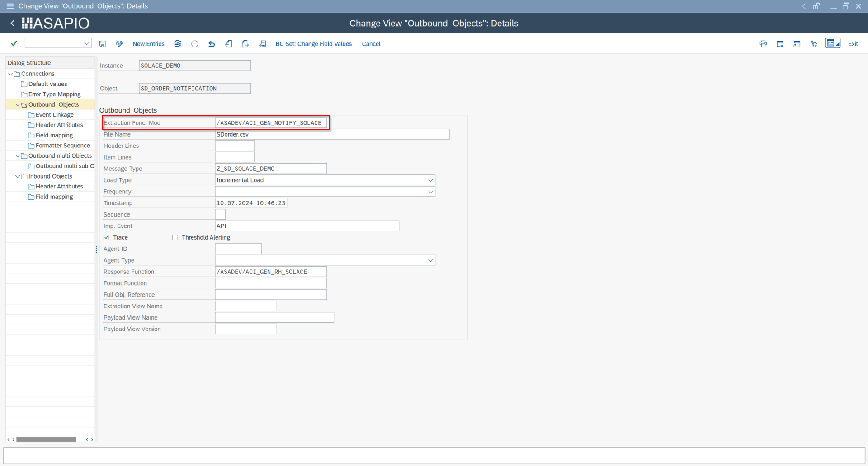Click the Print icon in toolbar
The width and height of the screenshot is (868, 466).
[763, 44]
